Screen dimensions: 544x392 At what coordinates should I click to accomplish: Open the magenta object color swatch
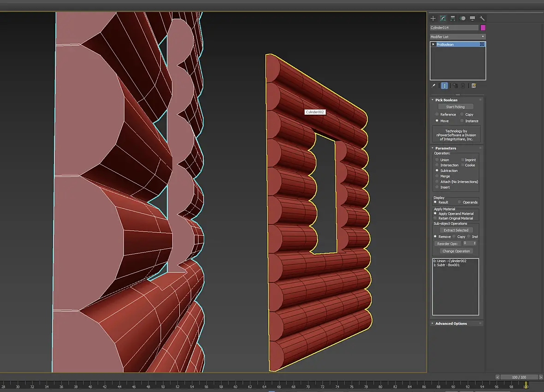pyautogui.click(x=483, y=28)
